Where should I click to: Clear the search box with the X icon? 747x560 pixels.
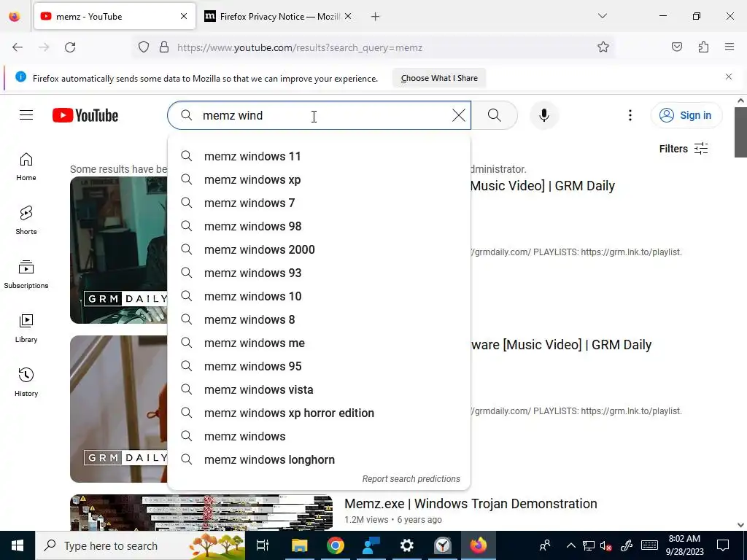[458, 115]
